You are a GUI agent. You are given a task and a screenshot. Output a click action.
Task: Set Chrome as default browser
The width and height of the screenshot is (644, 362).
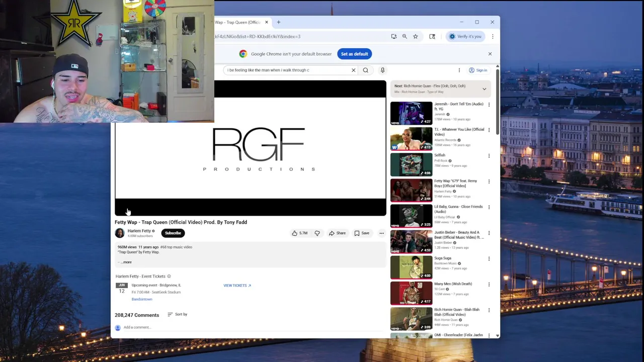(355, 54)
